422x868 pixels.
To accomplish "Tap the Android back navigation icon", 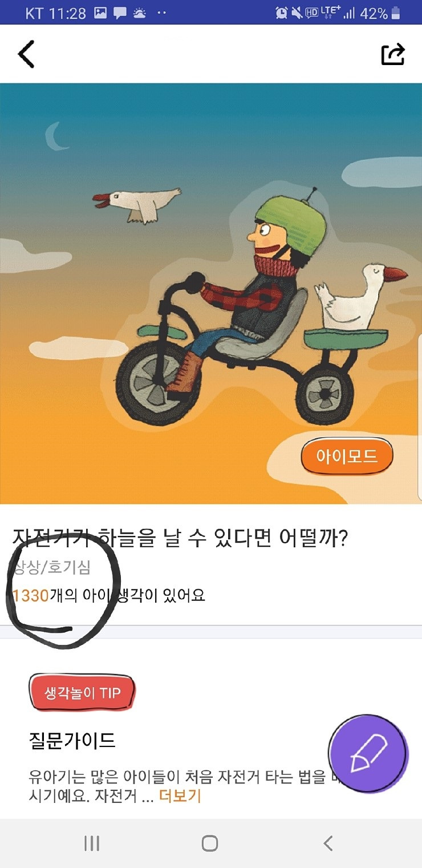I will click(328, 843).
